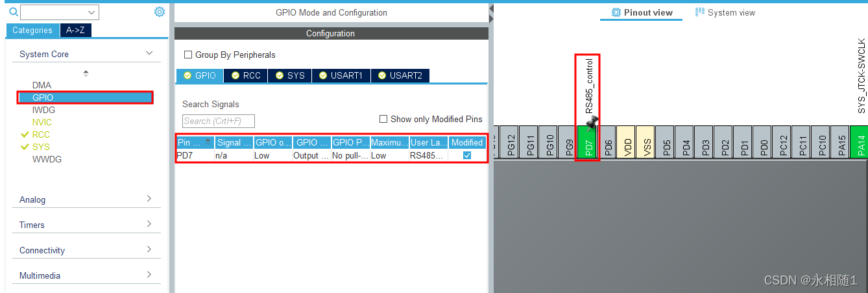Screen dimensions: 868x293
Task: Select WWDG in System Core
Action: [47, 159]
